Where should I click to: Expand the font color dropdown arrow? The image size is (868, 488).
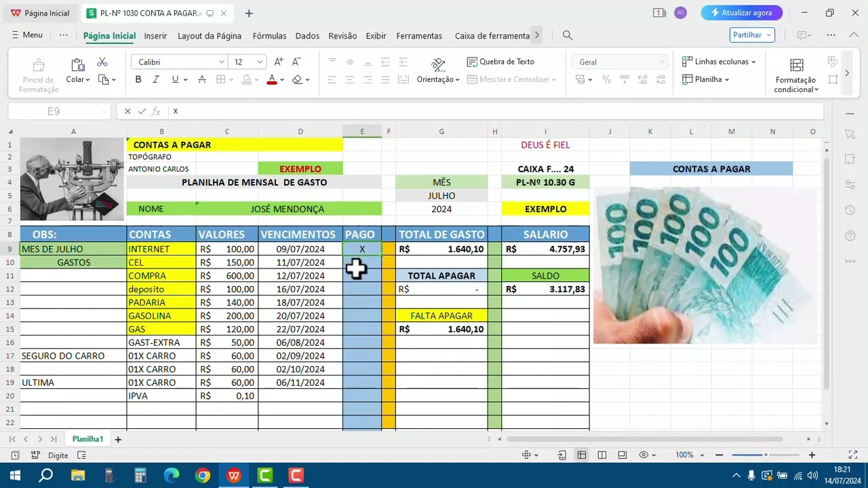coord(282,80)
